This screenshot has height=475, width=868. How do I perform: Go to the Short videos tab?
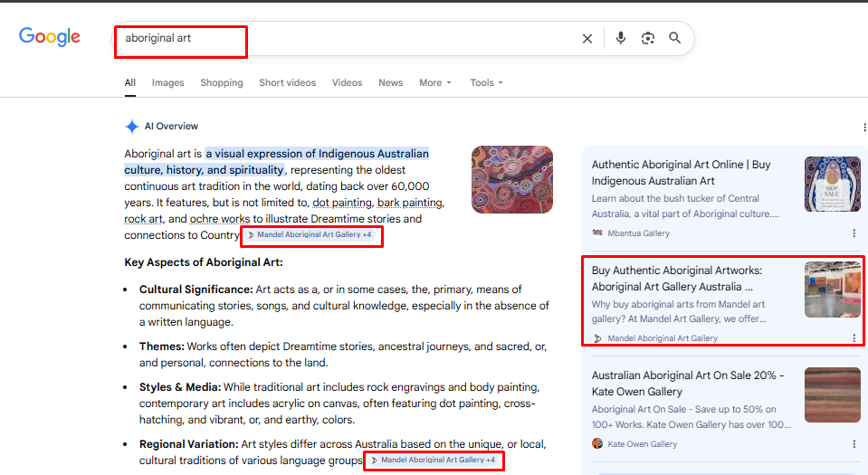[287, 82]
